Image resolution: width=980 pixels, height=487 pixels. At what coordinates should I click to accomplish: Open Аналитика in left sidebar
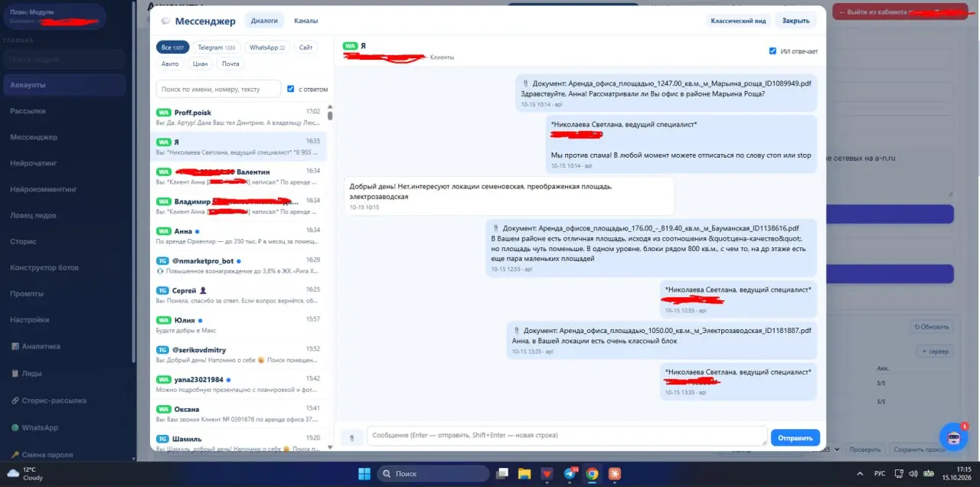pyautogui.click(x=64, y=346)
